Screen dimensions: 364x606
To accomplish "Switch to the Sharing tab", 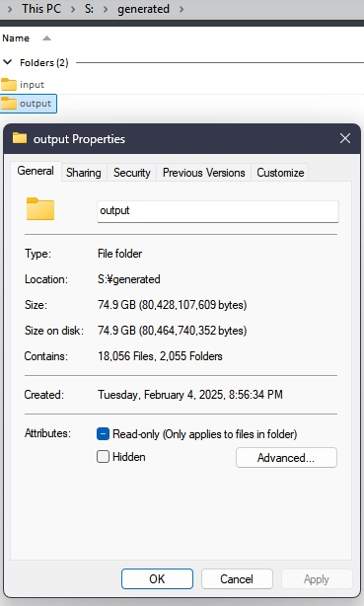I will click(x=84, y=173).
